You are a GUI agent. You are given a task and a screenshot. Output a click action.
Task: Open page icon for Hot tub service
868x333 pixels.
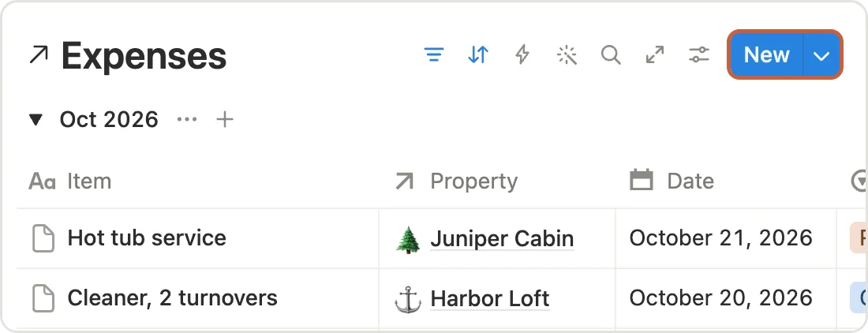(x=43, y=238)
